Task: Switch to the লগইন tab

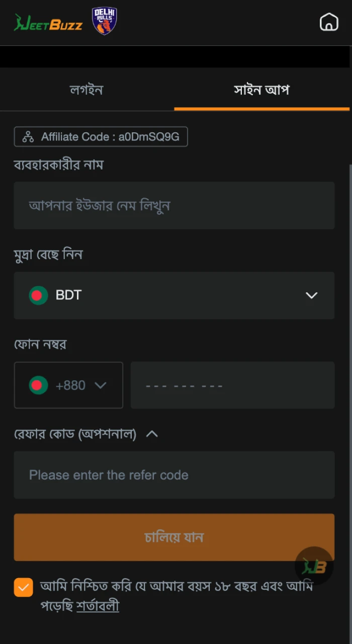Action: pyautogui.click(x=85, y=90)
